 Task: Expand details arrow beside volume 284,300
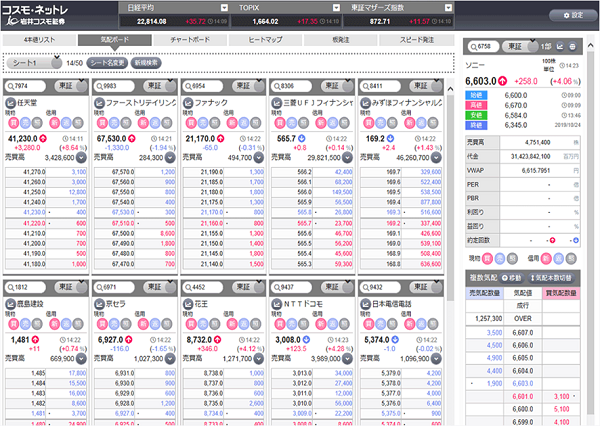[x=170, y=157]
